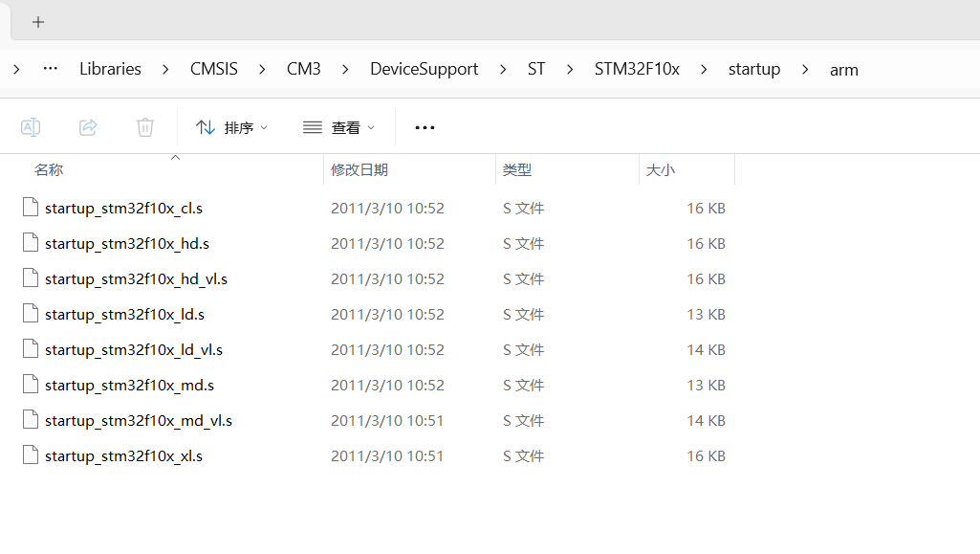Click 14 KB size of startup_stm32f10x_ld_vl.s
980x554 pixels.
(706, 350)
